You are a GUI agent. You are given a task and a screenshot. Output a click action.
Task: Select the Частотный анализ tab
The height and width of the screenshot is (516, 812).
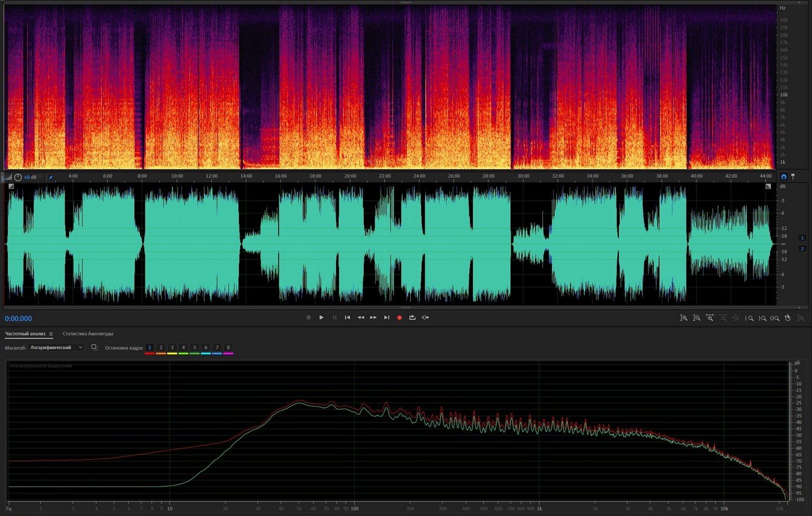26,334
